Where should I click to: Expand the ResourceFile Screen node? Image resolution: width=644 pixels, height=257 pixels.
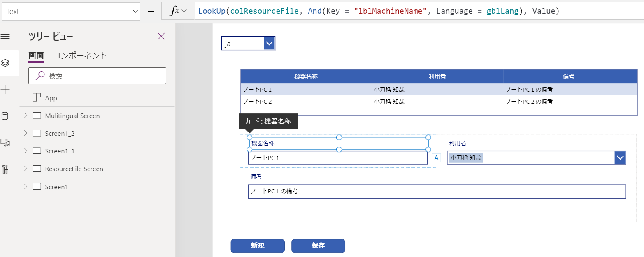click(26, 169)
